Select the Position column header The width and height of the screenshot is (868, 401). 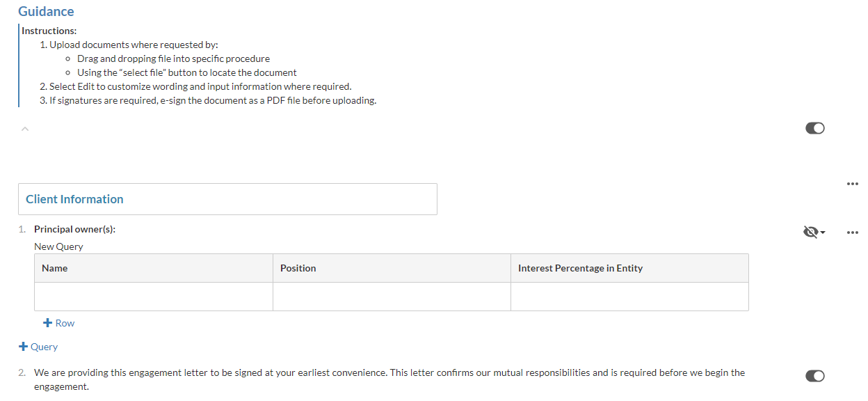click(298, 268)
